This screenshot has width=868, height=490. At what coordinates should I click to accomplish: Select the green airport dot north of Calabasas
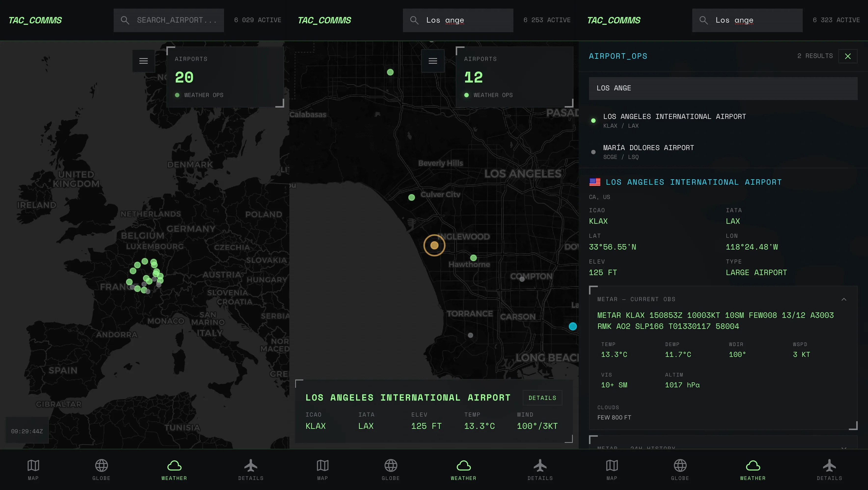(x=390, y=72)
